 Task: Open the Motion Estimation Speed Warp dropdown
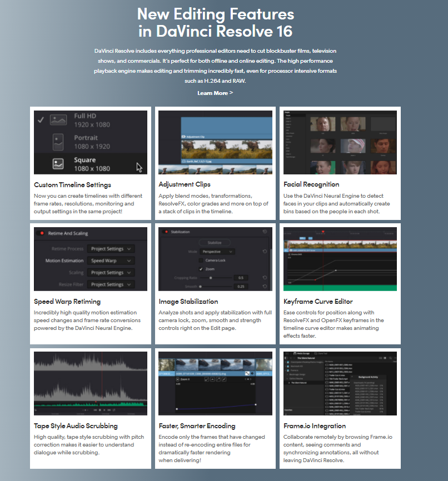click(x=111, y=260)
